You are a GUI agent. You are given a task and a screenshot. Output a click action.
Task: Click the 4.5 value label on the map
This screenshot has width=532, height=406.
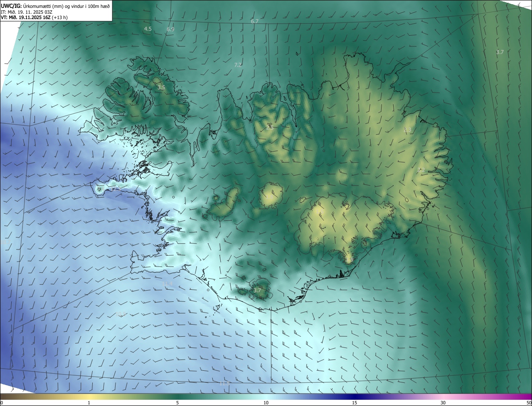(148, 29)
